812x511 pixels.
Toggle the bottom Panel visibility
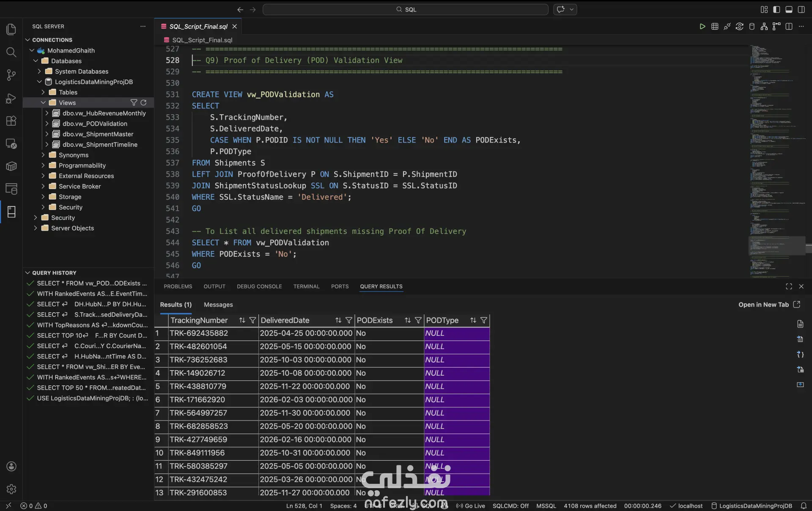coord(789,9)
